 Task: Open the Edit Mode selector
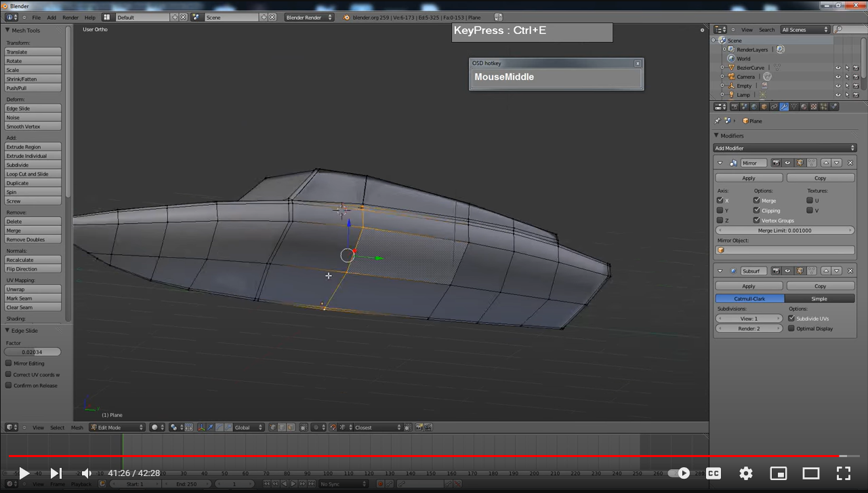117,427
